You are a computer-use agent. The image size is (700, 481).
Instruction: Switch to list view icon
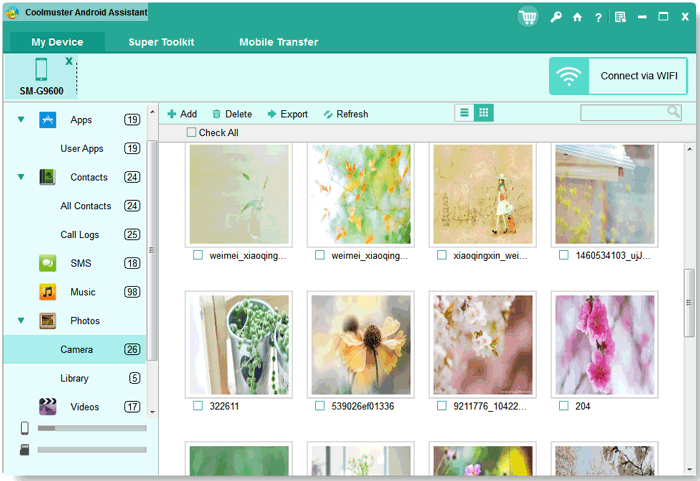click(x=464, y=113)
